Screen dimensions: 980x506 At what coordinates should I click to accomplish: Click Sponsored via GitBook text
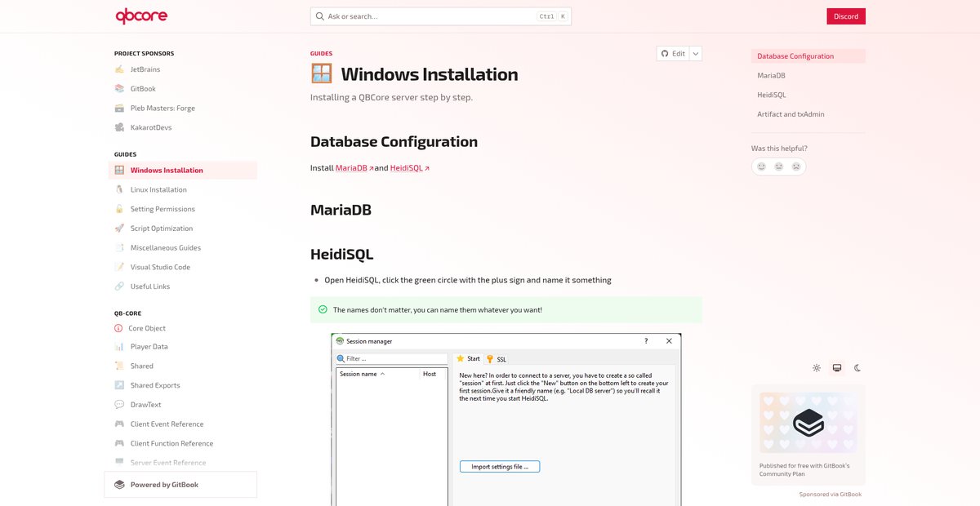[831, 495]
